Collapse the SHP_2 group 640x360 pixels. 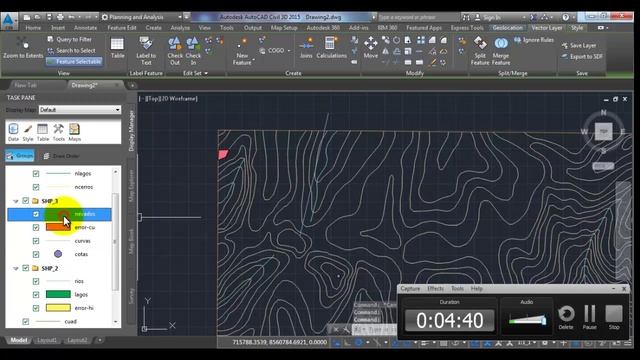click(16, 268)
